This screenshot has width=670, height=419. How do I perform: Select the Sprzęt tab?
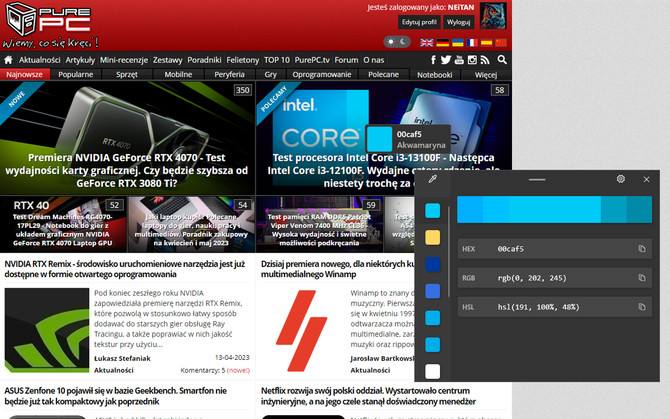[127, 74]
